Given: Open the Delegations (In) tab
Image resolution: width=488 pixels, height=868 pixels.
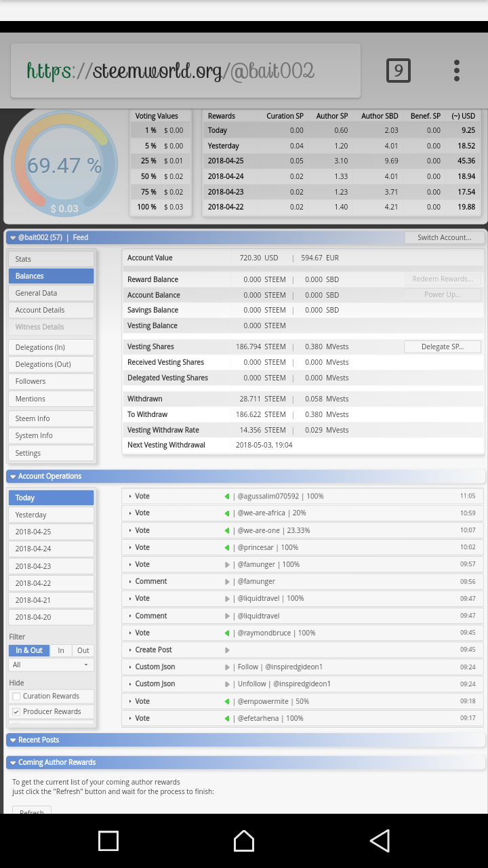Looking at the screenshot, I should click(x=51, y=347).
